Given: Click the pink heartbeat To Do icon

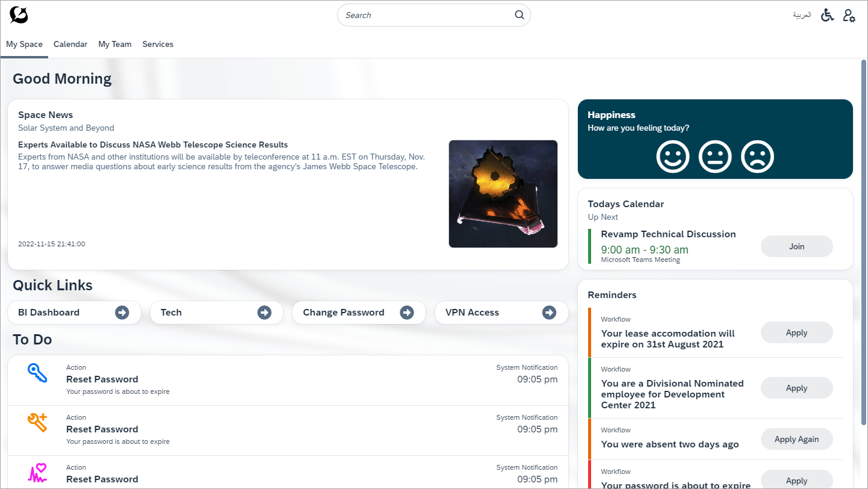Looking at the screenshot, I should pyautogui.click(x=37, y=473).
